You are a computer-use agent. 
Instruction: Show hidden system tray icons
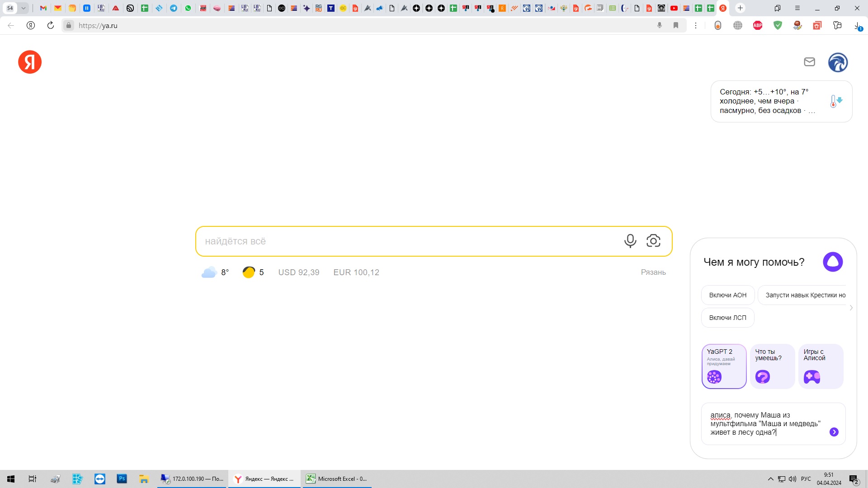[770, 479]
